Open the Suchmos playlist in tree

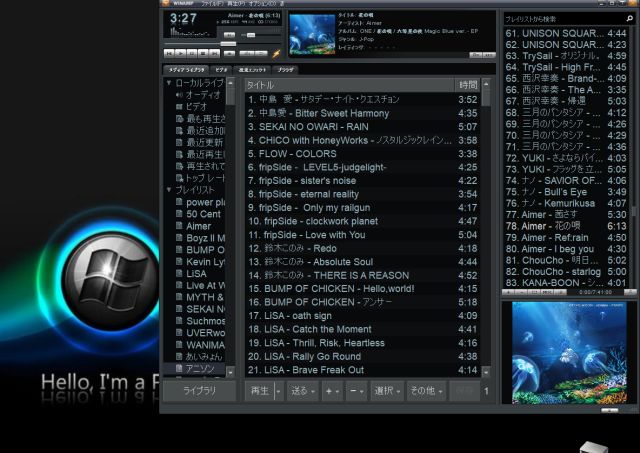pos(205,321)
